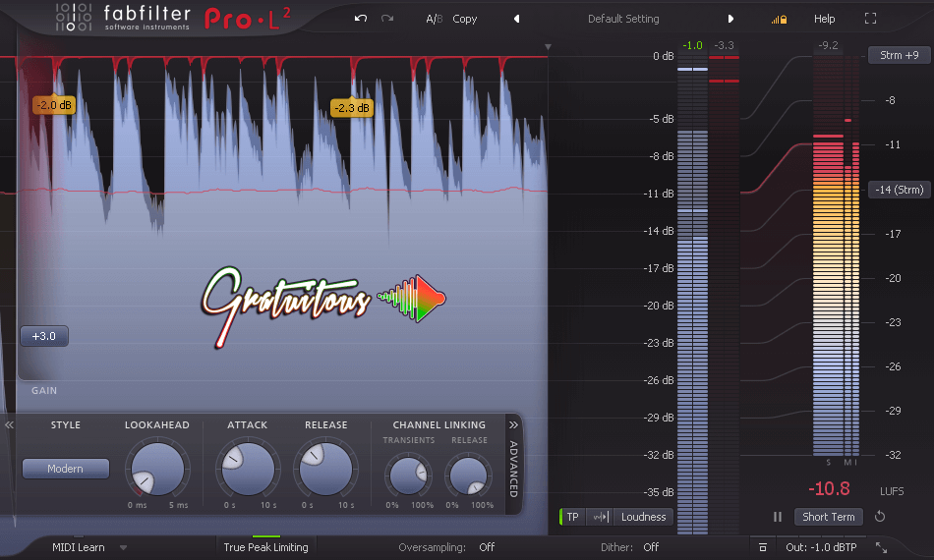The image size is (934, 560).
Task: Load the next preset with right arrow
Action: click(x=730, y=19)
